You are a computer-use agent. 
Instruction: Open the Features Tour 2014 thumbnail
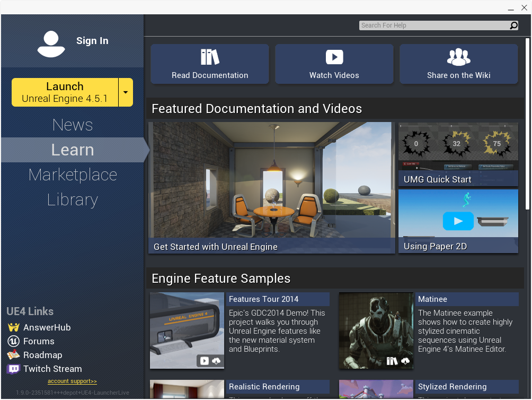pyautogui.click(x=187, y=331)
